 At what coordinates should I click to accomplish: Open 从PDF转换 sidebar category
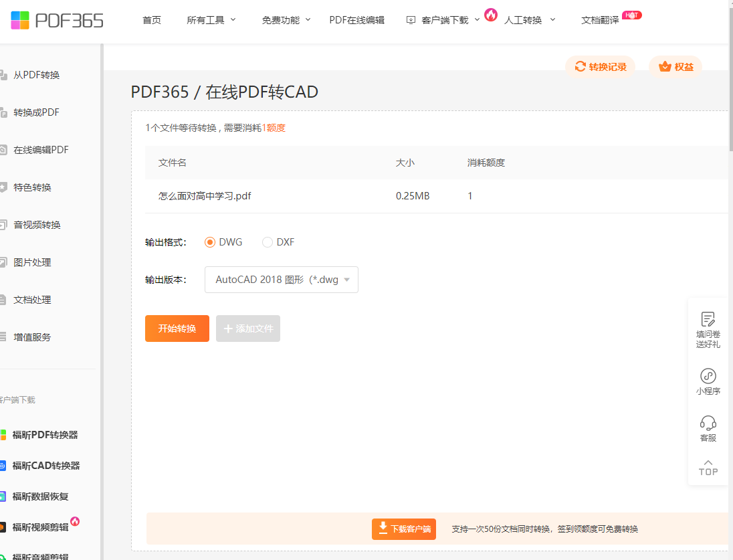coord(37,75)
